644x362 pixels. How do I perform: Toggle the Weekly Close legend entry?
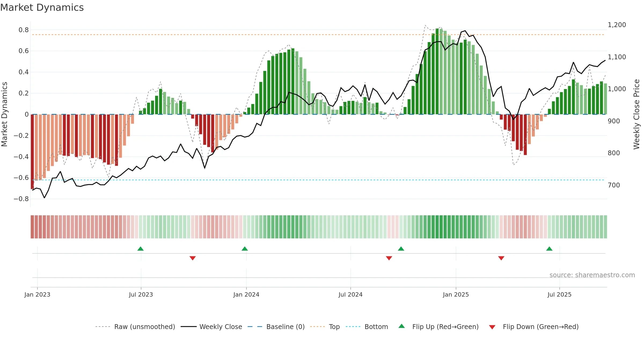[x=211, y=327]
